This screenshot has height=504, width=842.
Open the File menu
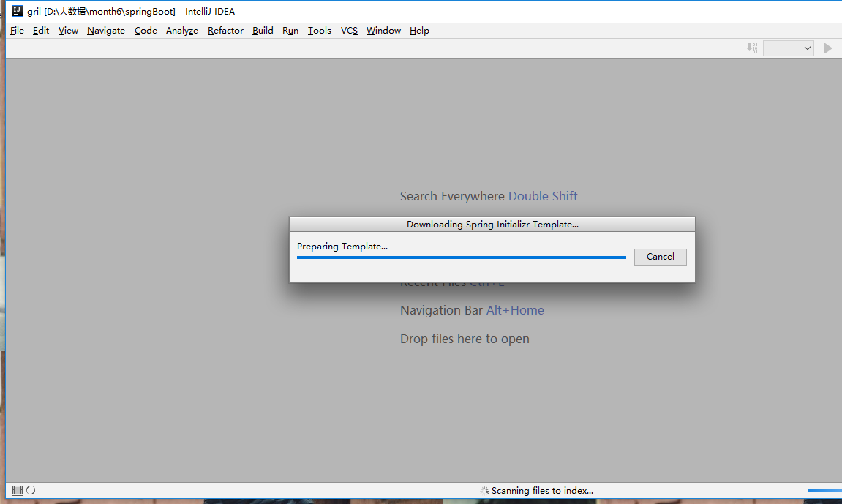pos(17,31)
